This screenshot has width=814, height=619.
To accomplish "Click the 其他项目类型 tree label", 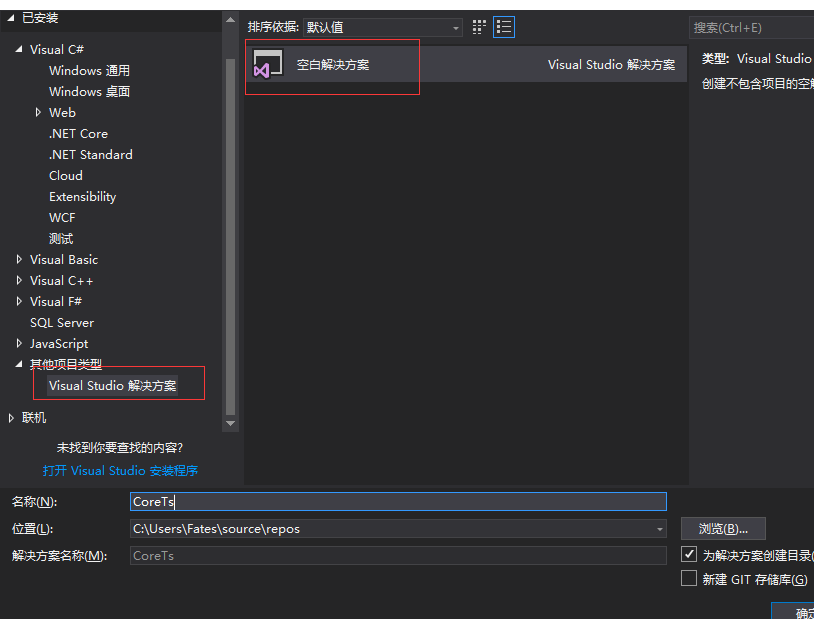I will point(66,364).
